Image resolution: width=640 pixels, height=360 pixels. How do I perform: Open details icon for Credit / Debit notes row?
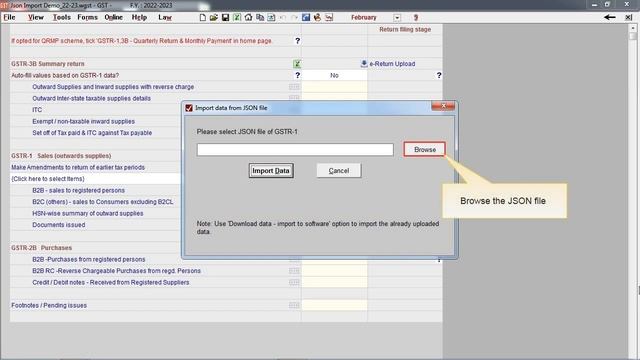tap(294, 282)
